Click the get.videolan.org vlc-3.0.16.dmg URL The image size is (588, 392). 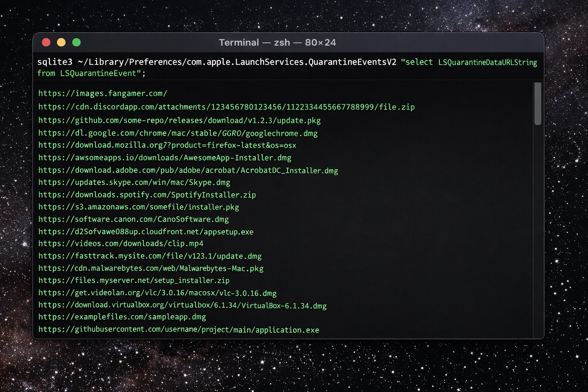coord(157,293)
